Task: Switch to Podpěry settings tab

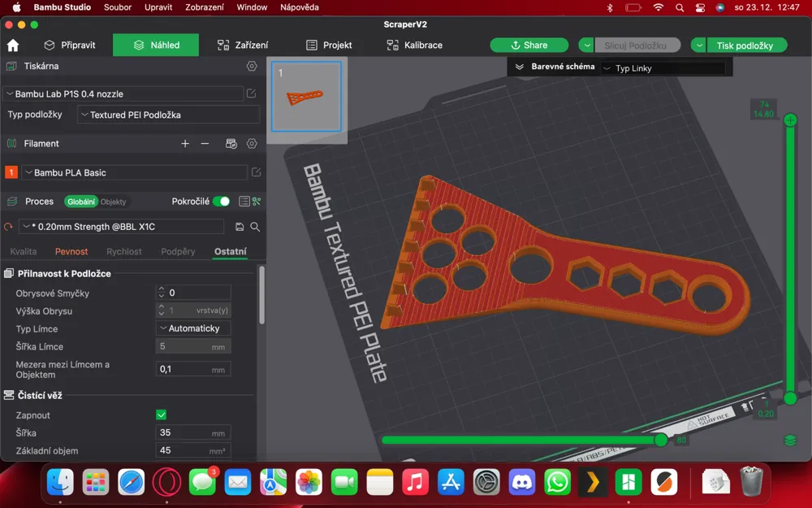Action: click(x=178, y=251)
